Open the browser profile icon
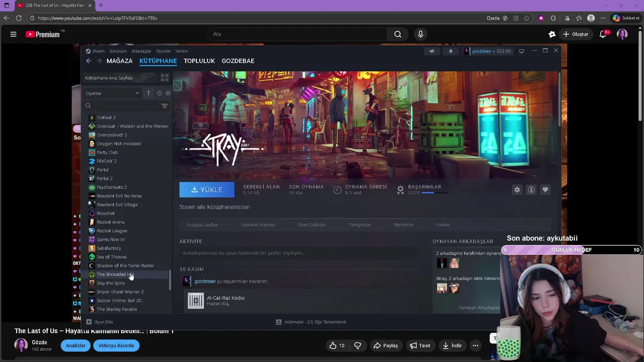The width and height of the screenshot is (644, 362). (591, 18)
